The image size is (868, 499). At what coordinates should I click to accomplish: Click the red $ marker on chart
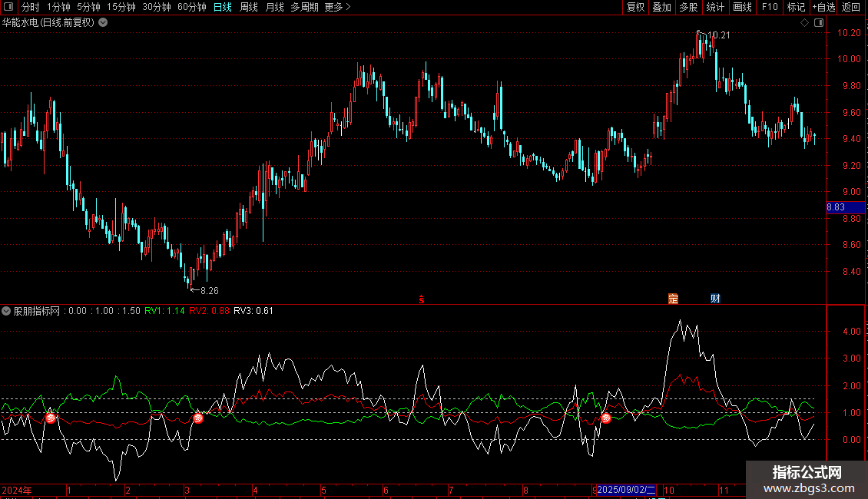click(x=421, y=299)
